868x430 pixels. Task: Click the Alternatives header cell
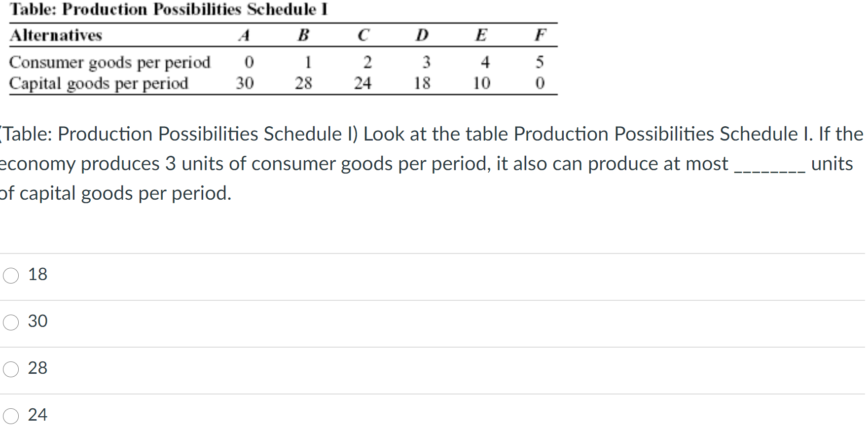point(56,35)
